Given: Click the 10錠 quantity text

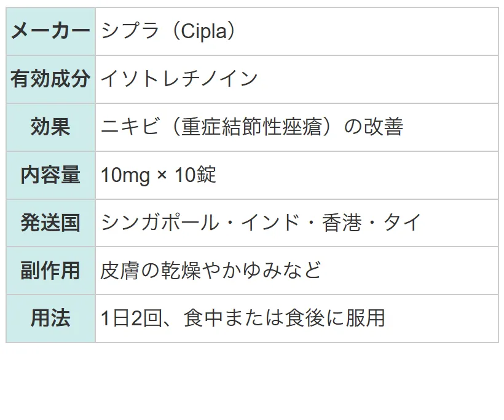Looking at the screenshot, I should 195,175.
